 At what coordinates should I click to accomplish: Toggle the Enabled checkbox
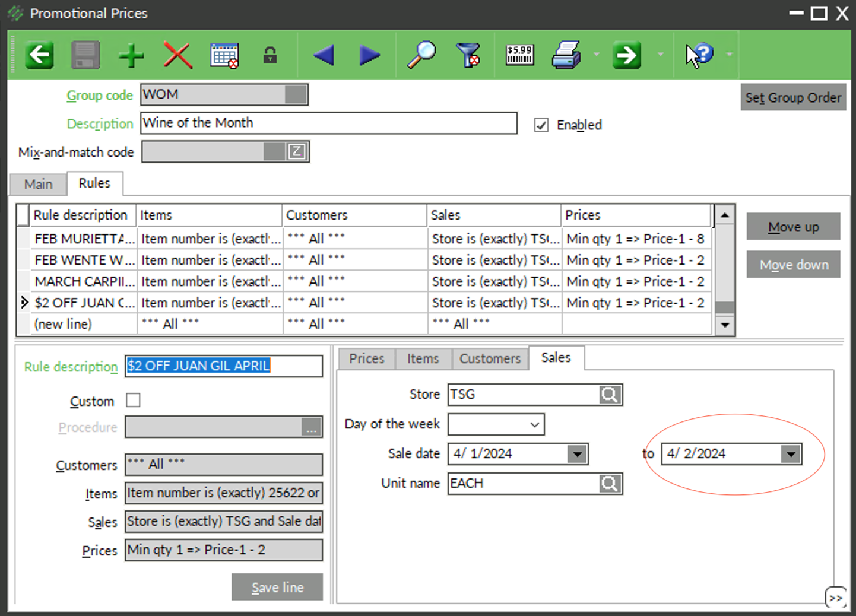(541, 125)
